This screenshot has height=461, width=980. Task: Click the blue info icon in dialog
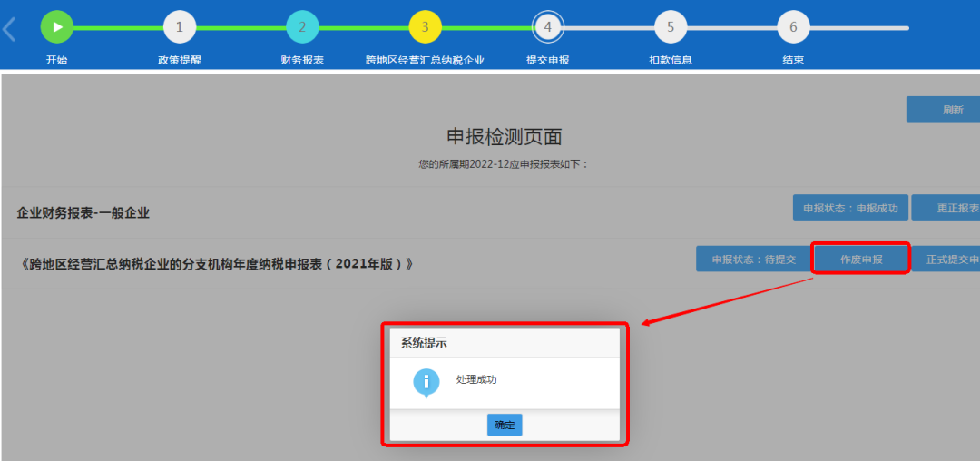(x=426, y=381)
